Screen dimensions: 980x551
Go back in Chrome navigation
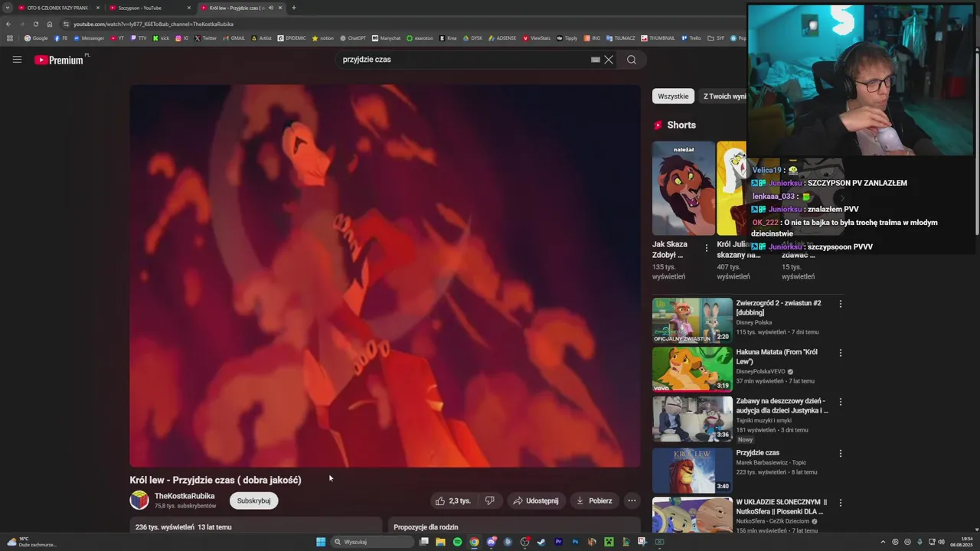coord(8,24)
